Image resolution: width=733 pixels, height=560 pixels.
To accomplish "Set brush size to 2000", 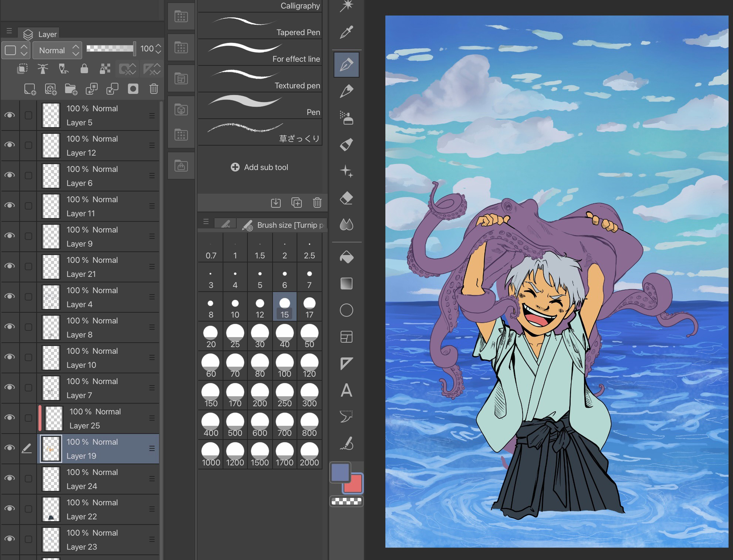I will 310,455.
